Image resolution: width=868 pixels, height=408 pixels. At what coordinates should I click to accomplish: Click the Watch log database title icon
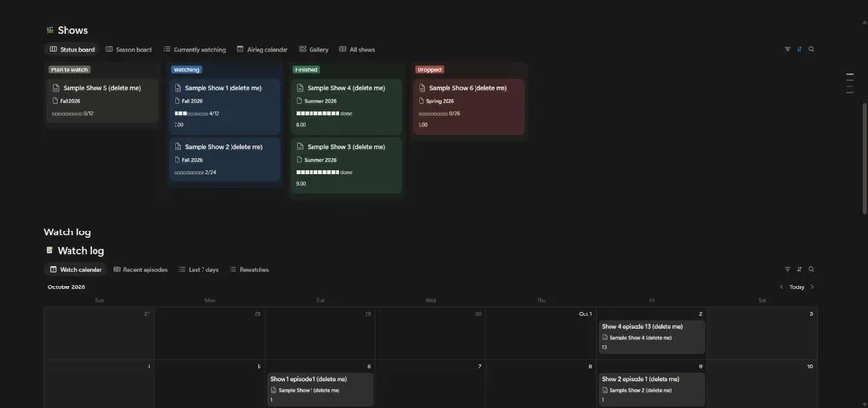click(50, 250)
